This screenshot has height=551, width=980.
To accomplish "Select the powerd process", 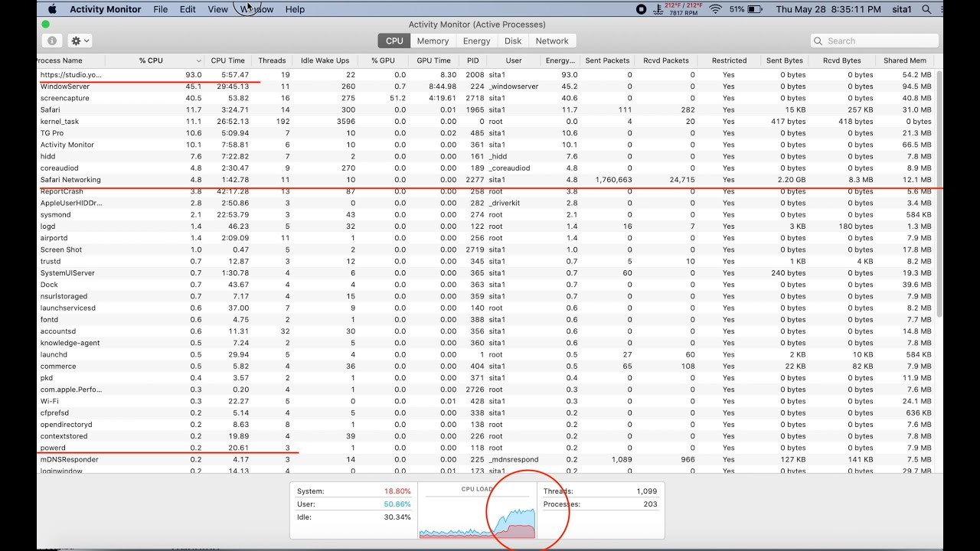I will (485, 448).
